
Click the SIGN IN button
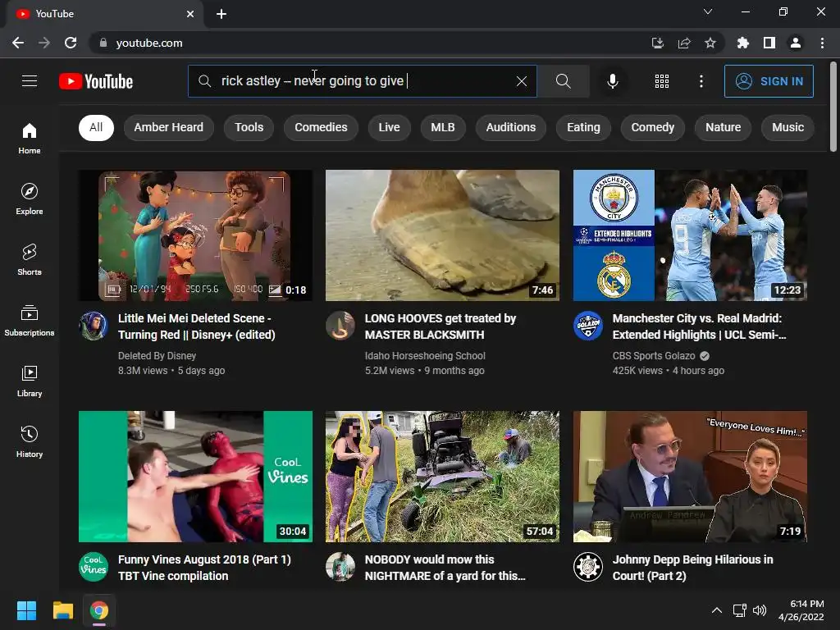click(769, 81)
